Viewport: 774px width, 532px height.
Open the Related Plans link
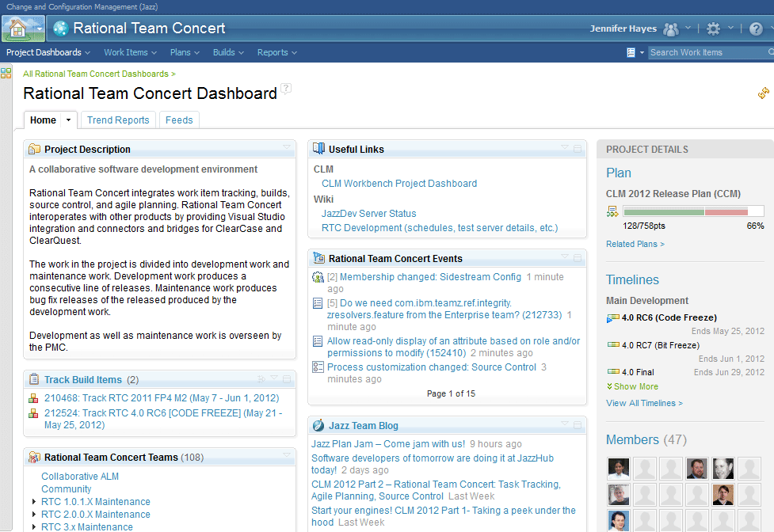tap(635, 244)
